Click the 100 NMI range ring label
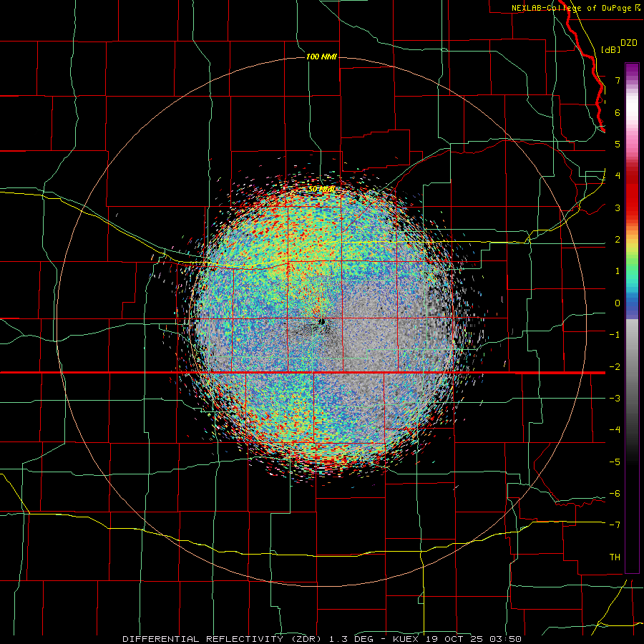644x644 pixels. 321,57
